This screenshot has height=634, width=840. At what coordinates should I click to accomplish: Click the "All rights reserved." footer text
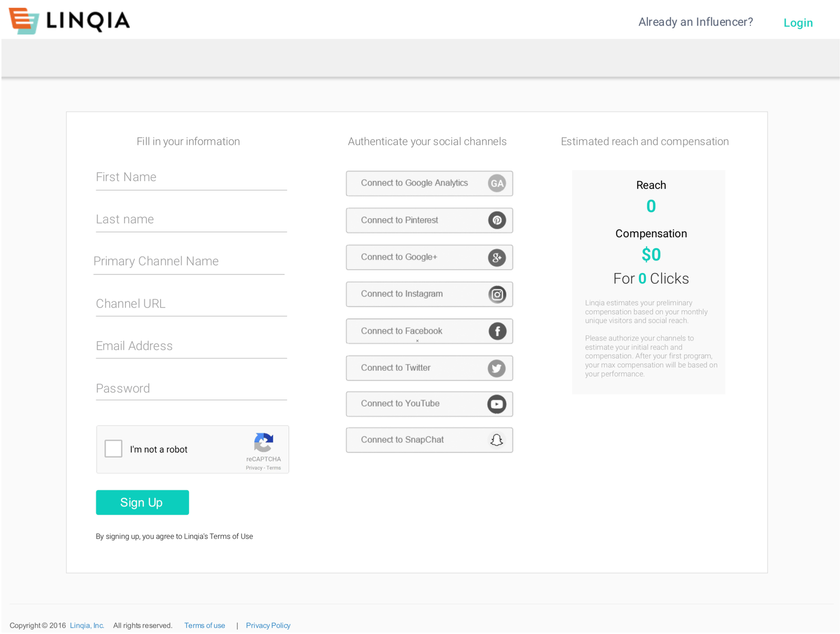143,626
